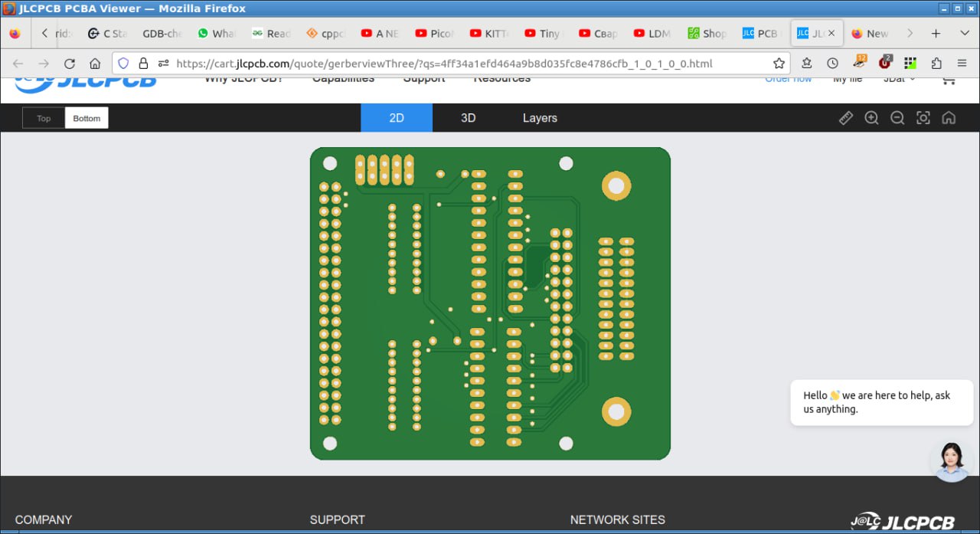This screenshot has height=534, width=980.
Task: Open the uBlock Origin extension icon
Action: (885, 63)
